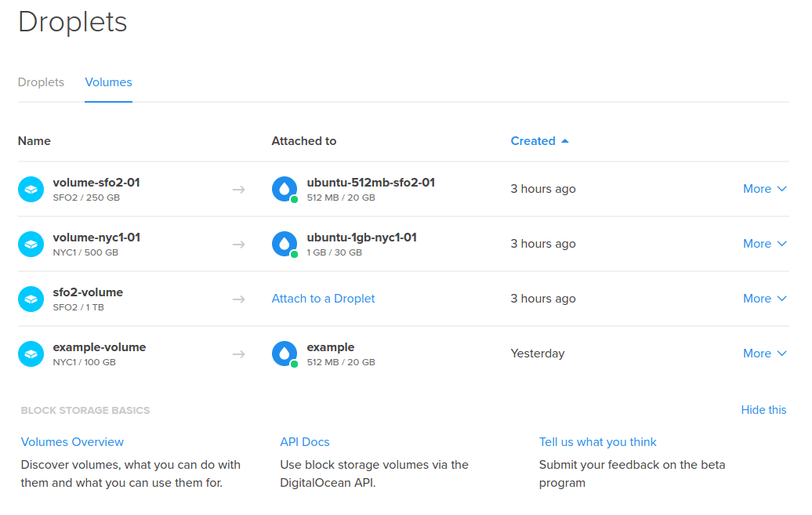Hide the Block Storage Basics section
812x515 pixels.
pos(764,410)
